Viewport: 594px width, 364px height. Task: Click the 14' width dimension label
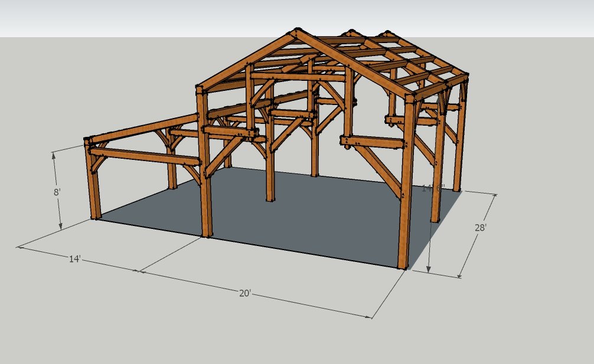pyautogui.click(x=74, y=259)
